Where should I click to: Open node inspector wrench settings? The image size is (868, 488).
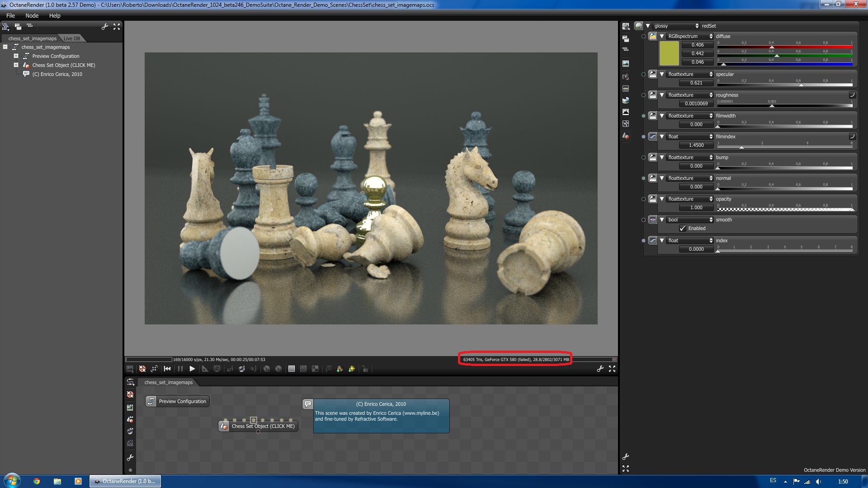click(626, 457)
